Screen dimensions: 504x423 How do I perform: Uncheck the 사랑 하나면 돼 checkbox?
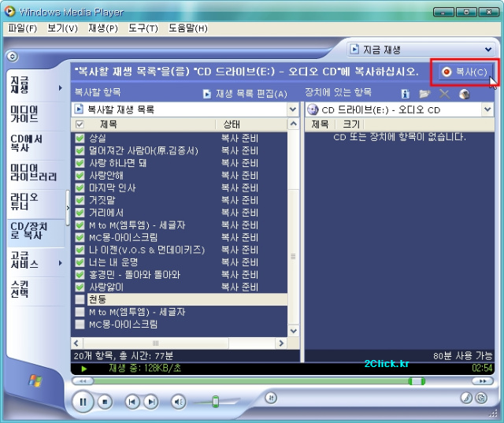80,163
